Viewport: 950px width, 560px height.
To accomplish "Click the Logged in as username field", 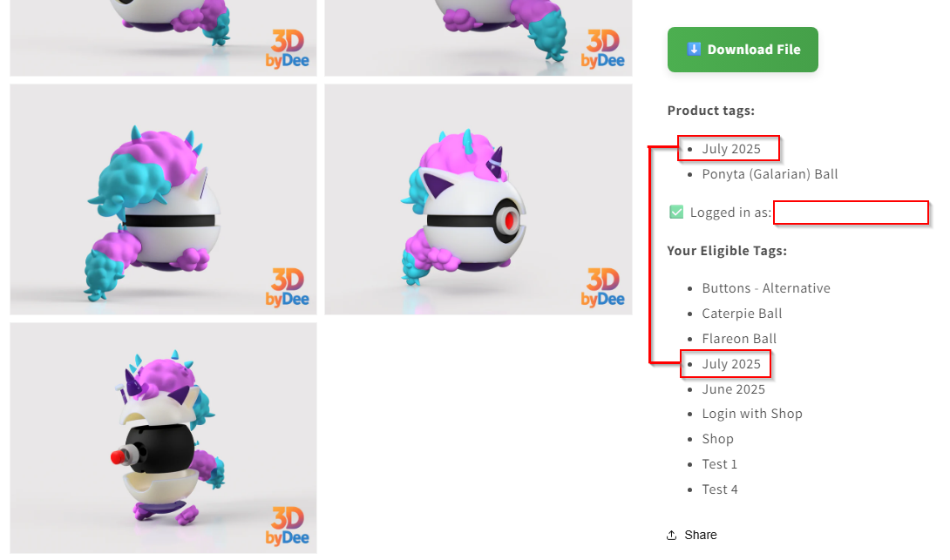I will point(851,213).
